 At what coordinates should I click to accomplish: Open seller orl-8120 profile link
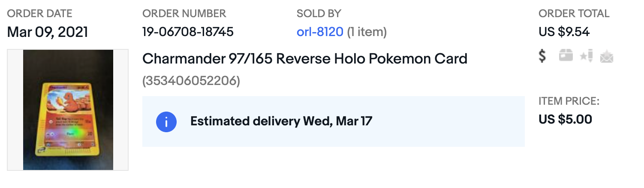320,32
